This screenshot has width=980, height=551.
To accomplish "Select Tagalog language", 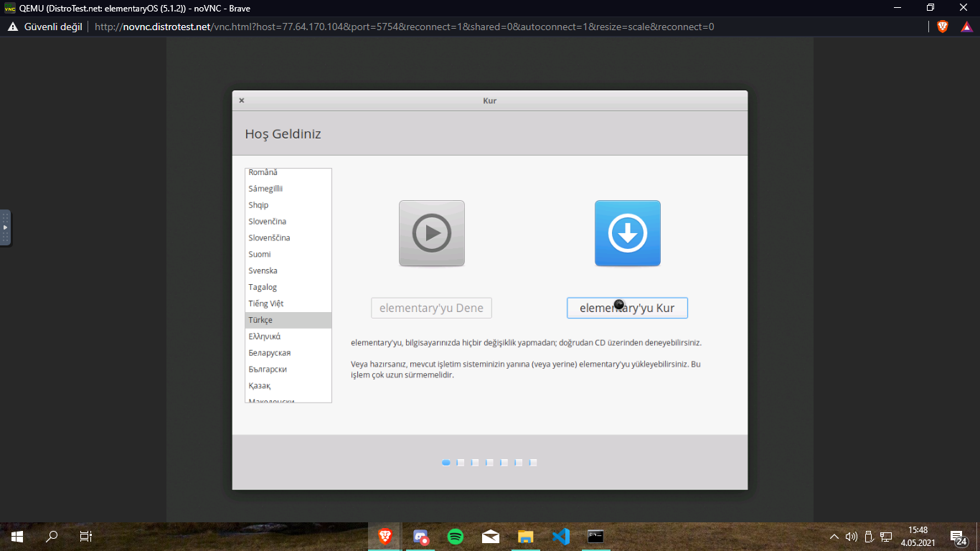I will [288, 288].
